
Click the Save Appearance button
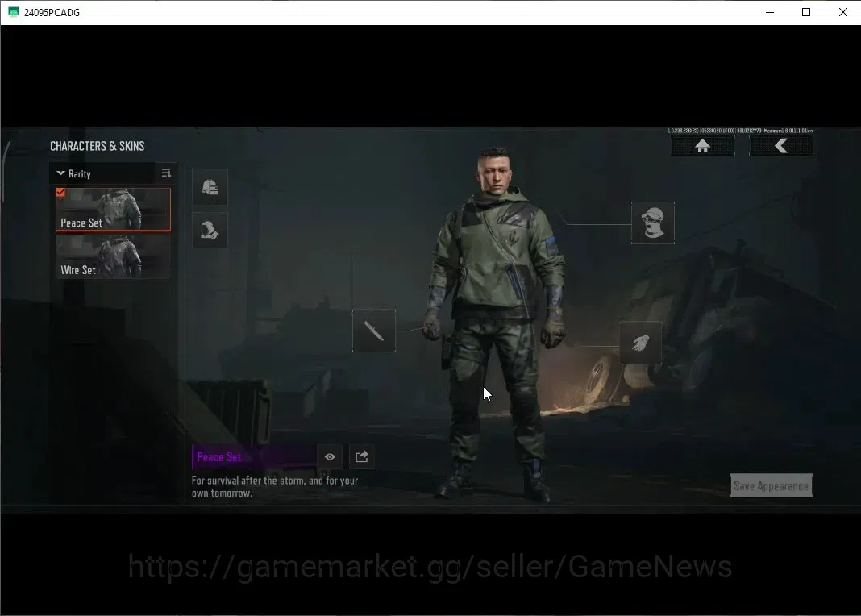[x=771, y=486]
